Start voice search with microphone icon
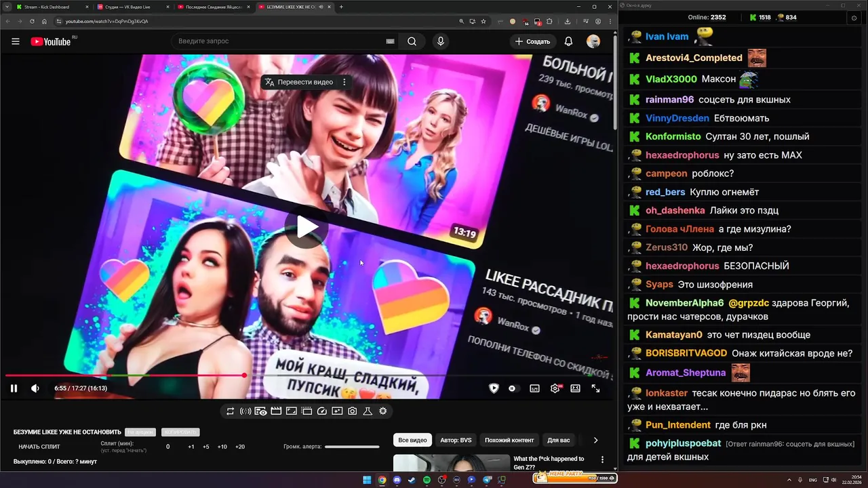 coord(441,41)
